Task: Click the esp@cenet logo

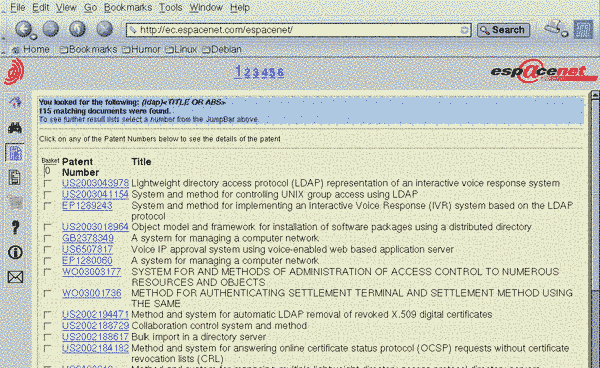Action: coord(543,71)
